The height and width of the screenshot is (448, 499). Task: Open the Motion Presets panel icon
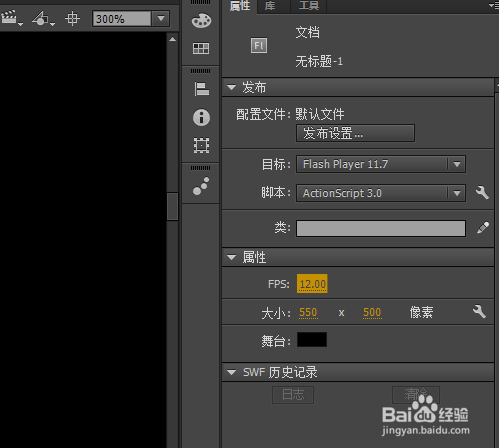(x=201, y=186)
